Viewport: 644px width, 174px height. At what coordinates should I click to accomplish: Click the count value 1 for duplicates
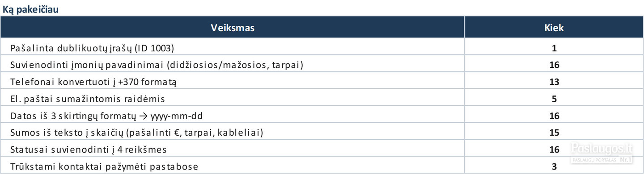[554, 48]
